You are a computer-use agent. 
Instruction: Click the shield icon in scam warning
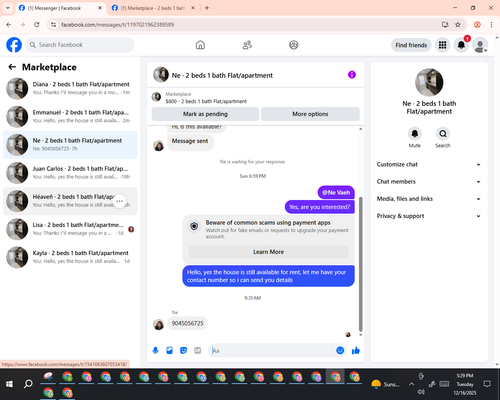click(x=194, y=227)
